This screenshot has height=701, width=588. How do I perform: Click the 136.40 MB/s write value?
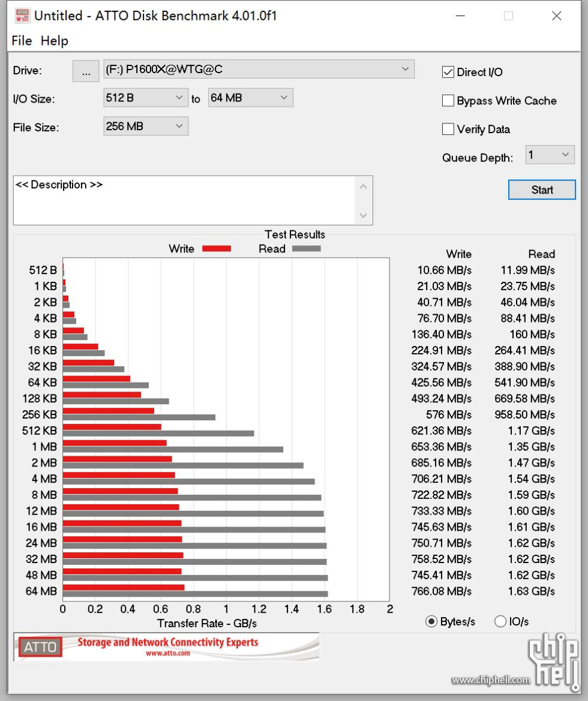click(441, 334)
